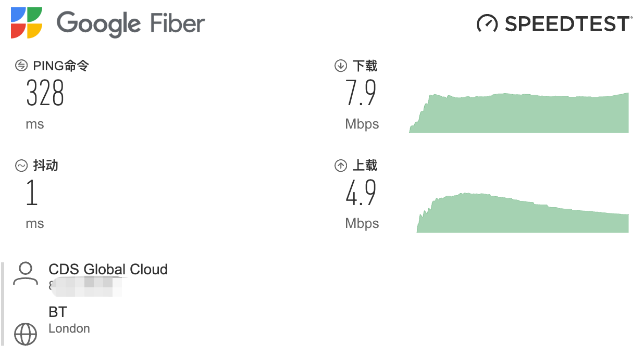Click the upload arrow icon beside 上载
The image size is (644, 355).
pos(340,166)
